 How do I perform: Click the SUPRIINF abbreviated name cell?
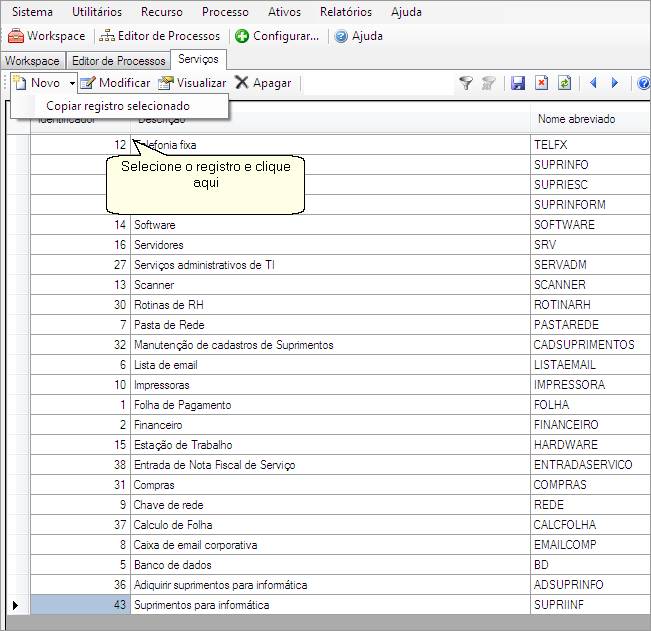(x=590, y=605)
